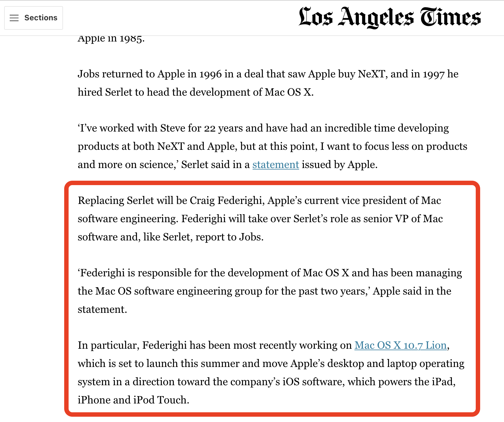Viewport: 504px width, 422px height.
Task: Click the text 'the Mac OS software engineering group'
Action: tap(170, 291)
